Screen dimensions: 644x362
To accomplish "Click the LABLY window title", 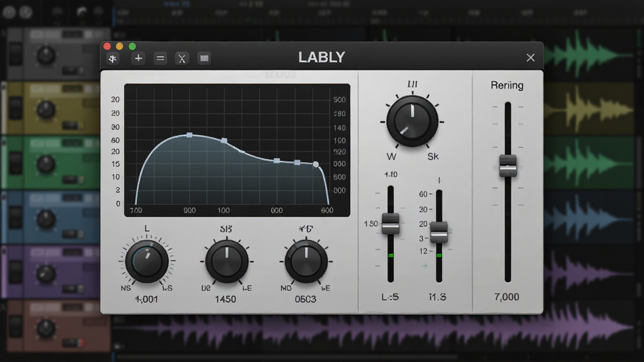I will (321, 57).
